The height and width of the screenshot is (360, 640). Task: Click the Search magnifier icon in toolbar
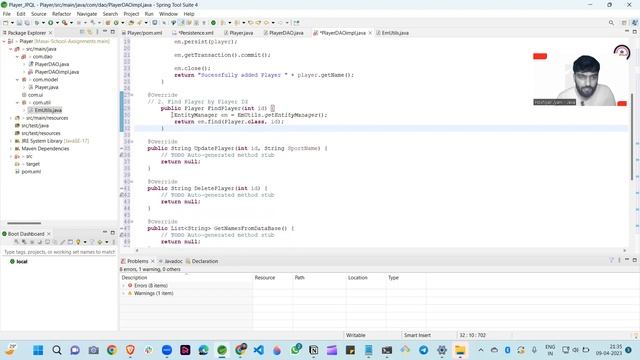pos(611,23)
